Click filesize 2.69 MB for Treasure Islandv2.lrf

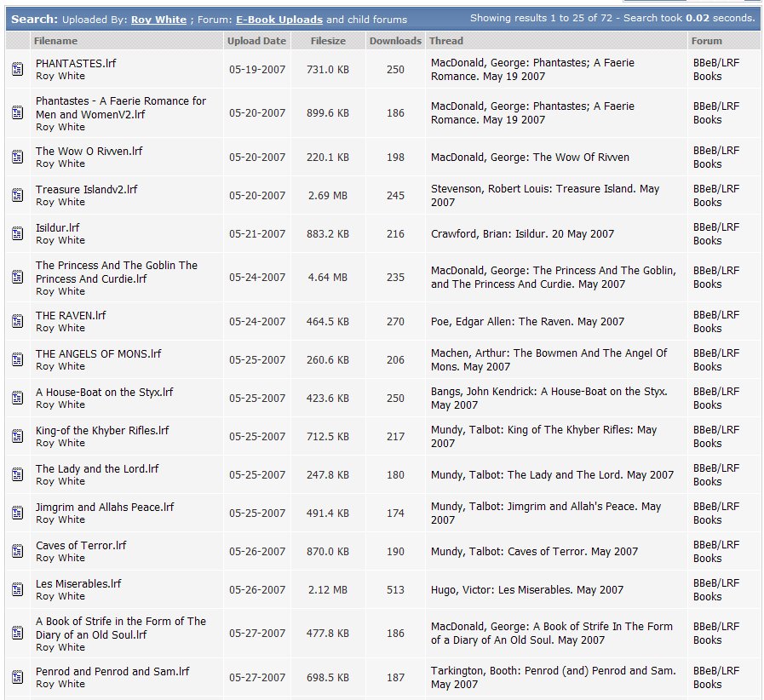pyautogui.click(x=328, y=195)
